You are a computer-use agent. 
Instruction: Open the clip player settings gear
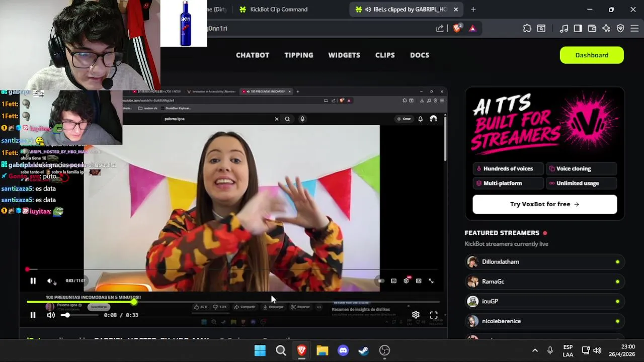(416, 315)
